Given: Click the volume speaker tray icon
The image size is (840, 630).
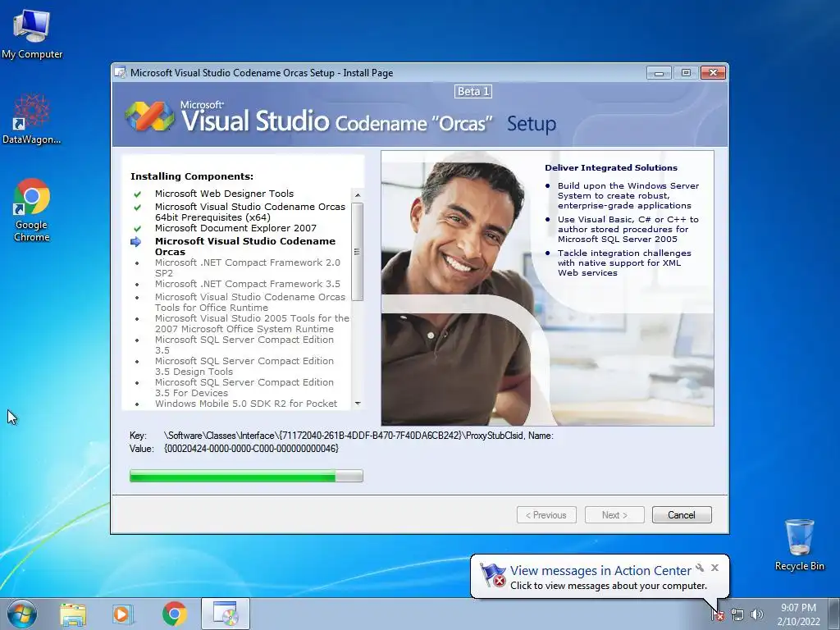Looking at the screenshot, I should click(756, 614).
